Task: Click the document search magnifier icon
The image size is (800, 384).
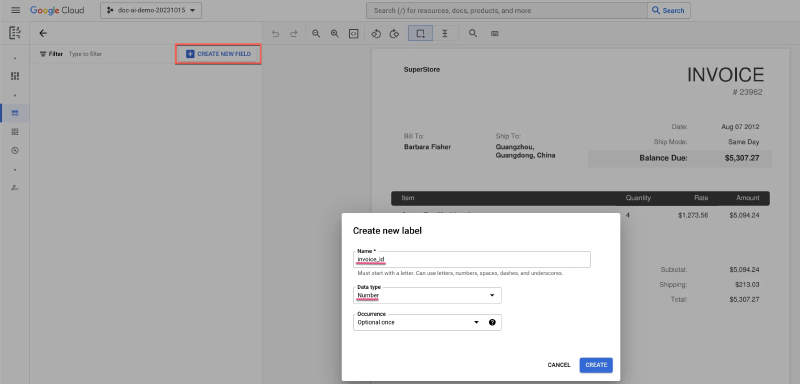Action: point(473,34)
